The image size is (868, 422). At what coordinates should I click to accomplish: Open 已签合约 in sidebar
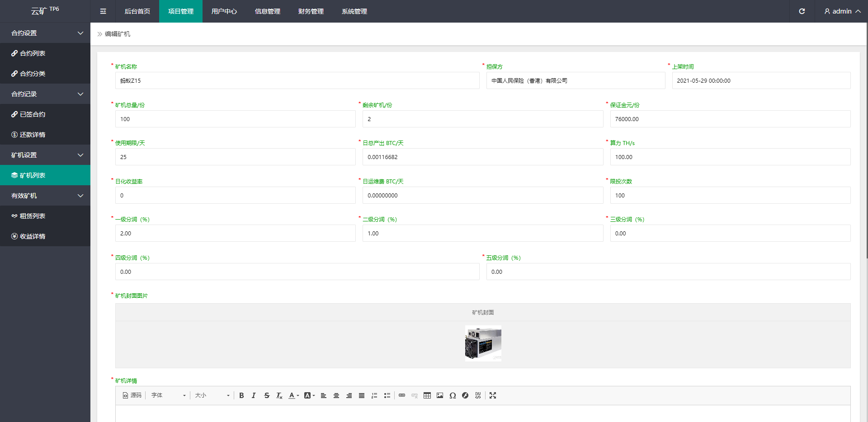tap(45, 114)
